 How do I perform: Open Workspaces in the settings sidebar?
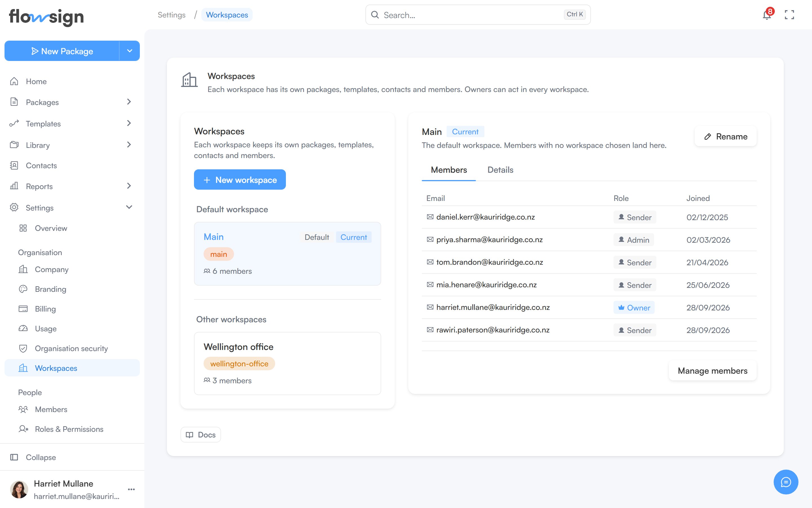[72, 368]
